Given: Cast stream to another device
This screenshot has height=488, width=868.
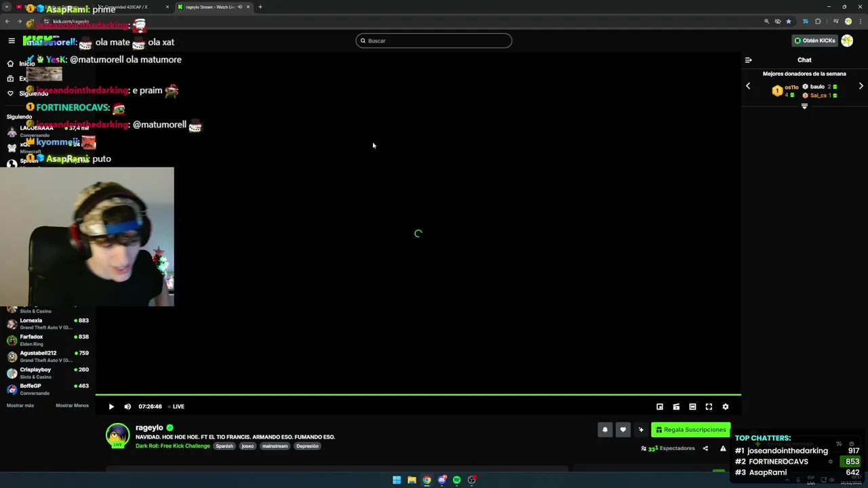Looking at the screenshot, I should (x=676, y=407).
